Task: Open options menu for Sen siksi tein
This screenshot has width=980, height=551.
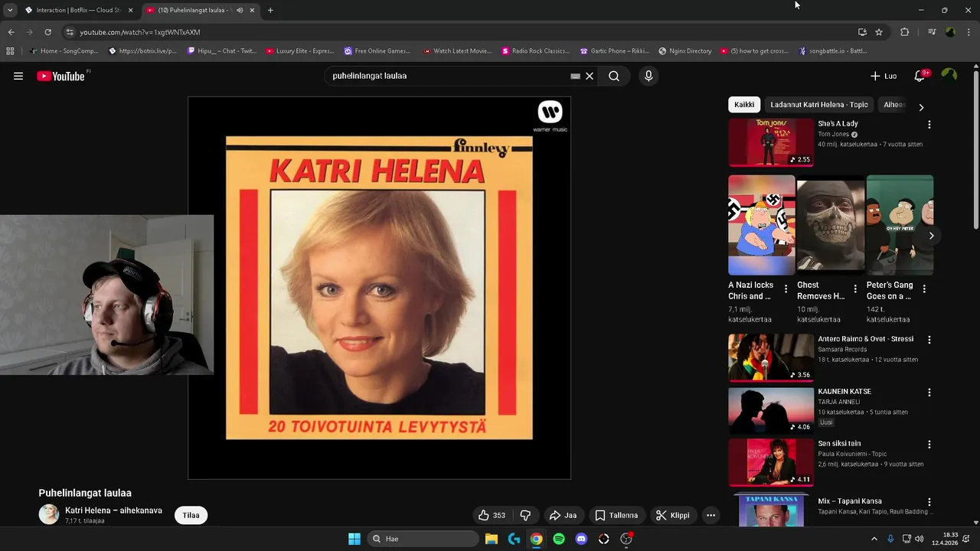Action: coord(929,444)
